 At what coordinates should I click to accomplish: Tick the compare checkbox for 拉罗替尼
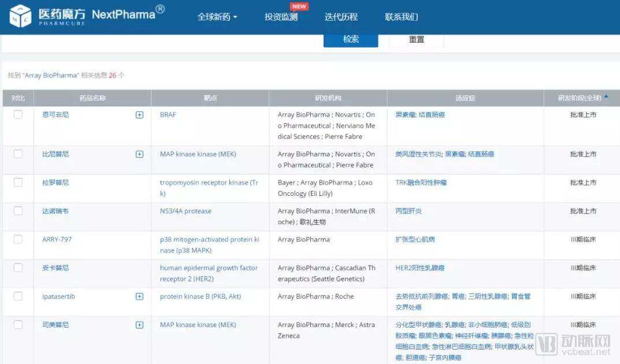point(18,182)
